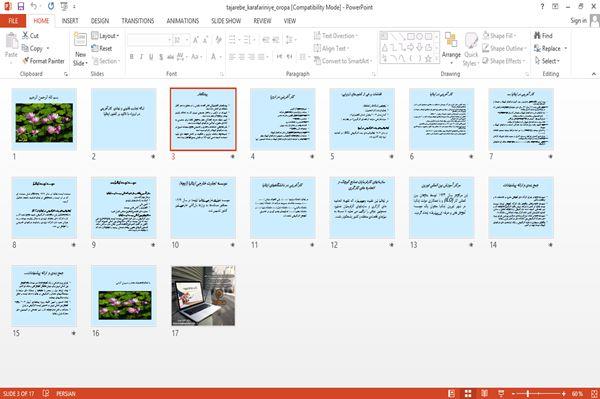The height and width of the screenshot is (399, 600).
Task: Click SLIDE 3 OF 17 status text
Action: [x=18, y=394]
